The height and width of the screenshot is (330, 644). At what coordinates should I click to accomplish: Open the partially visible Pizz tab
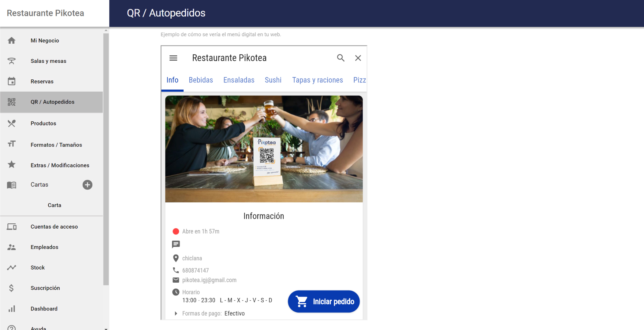359,80
